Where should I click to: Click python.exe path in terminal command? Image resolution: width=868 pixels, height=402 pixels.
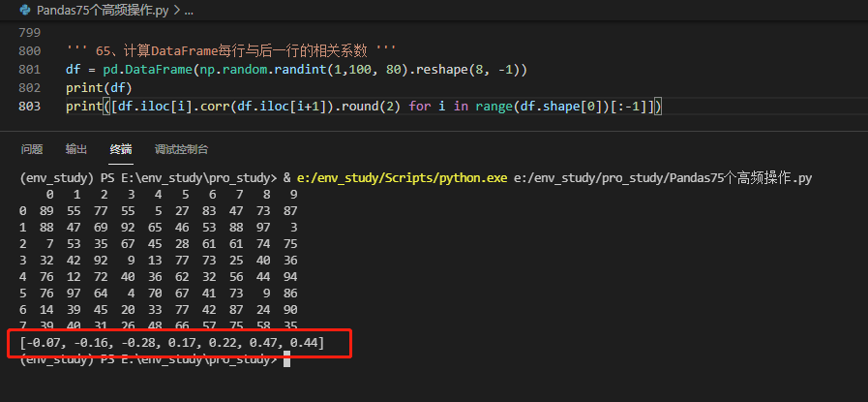[402, 178]
